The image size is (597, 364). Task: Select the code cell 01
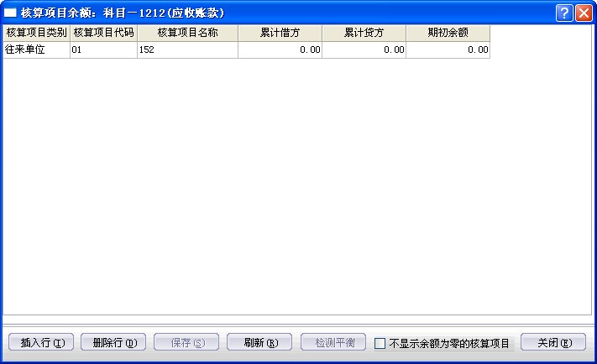point(103,49)
